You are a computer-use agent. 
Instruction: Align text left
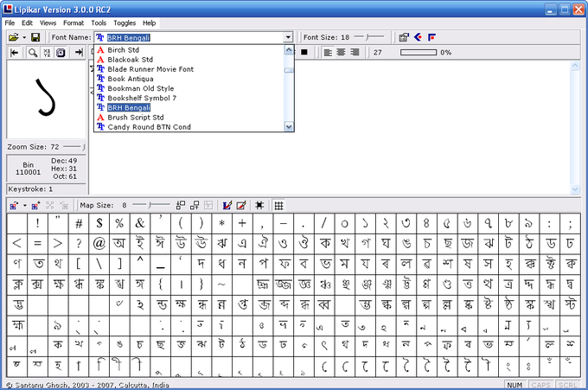click(328, 52)
